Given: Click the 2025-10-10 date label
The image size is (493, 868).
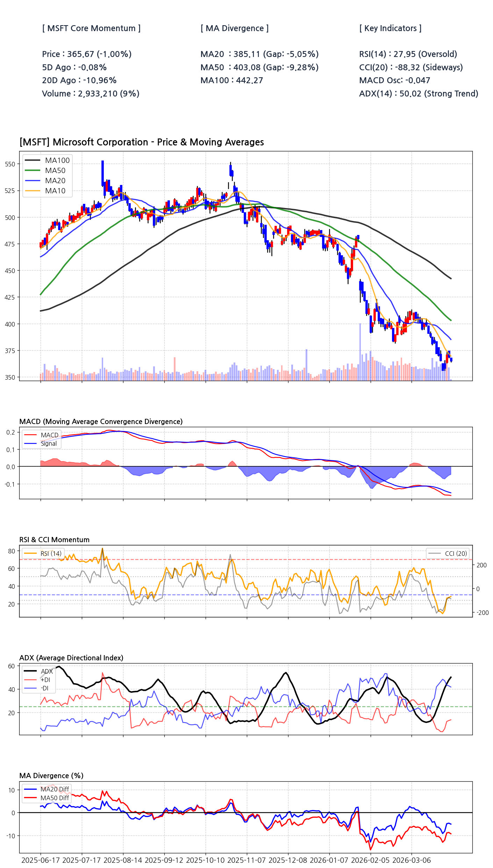Looking at the screenshot, I should pos(206,860).
